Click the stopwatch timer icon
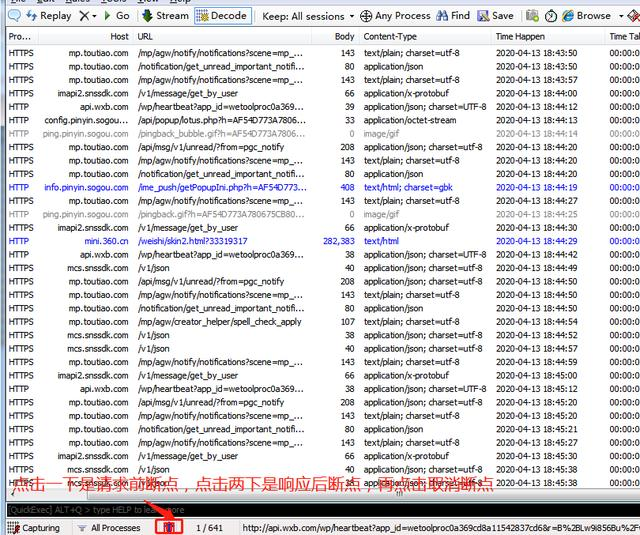The image size is (640, 535). pyautogui.click(x=551, y=16)
